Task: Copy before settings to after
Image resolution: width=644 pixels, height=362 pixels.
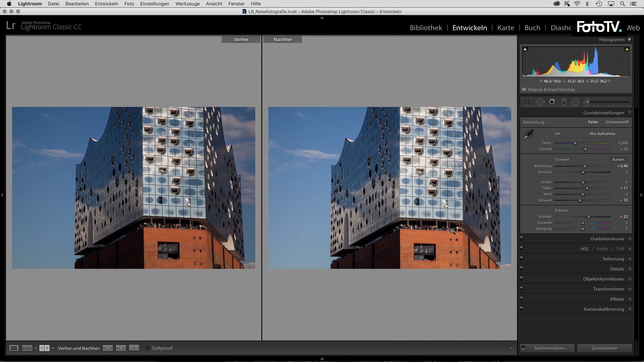Action: click(108, 348)
